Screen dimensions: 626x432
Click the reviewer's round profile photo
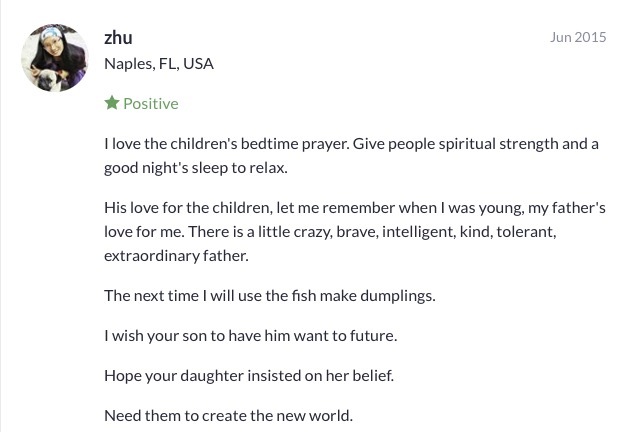pos(55,58)
